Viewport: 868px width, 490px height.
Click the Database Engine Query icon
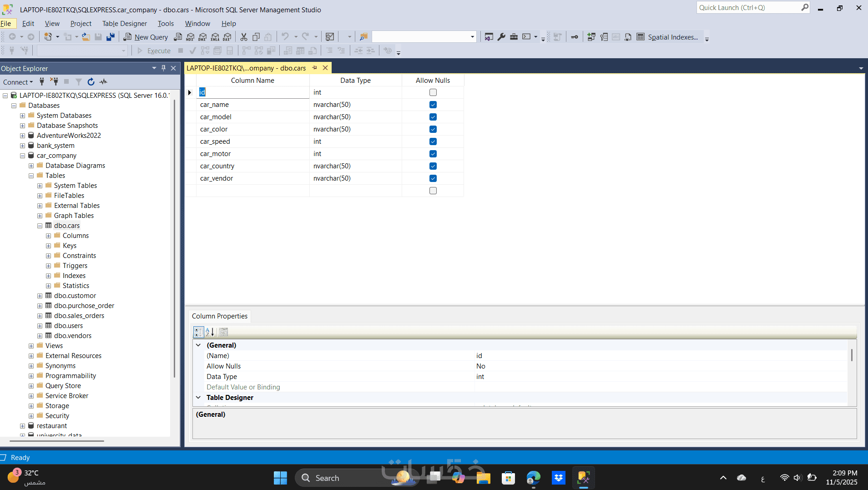point(178,37)
